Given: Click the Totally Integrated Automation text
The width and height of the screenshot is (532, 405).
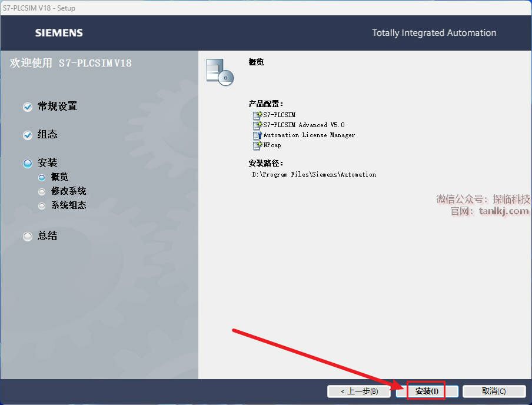Looking at the screenshot, I should (x=434, y=33).
